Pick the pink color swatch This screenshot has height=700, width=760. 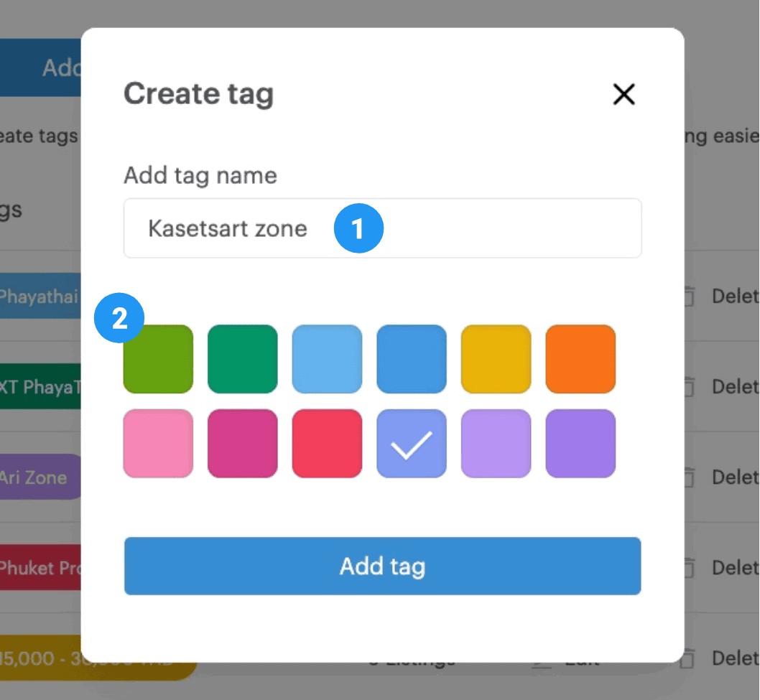(x=157, y=443)
